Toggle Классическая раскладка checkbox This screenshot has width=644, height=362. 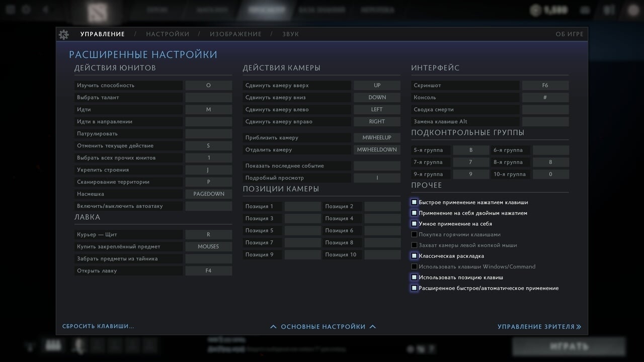click(414, 256)
